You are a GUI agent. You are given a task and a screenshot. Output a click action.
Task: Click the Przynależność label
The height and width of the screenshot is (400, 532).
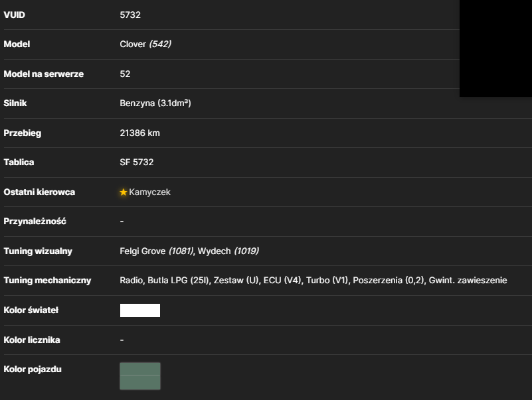[35, 222]
